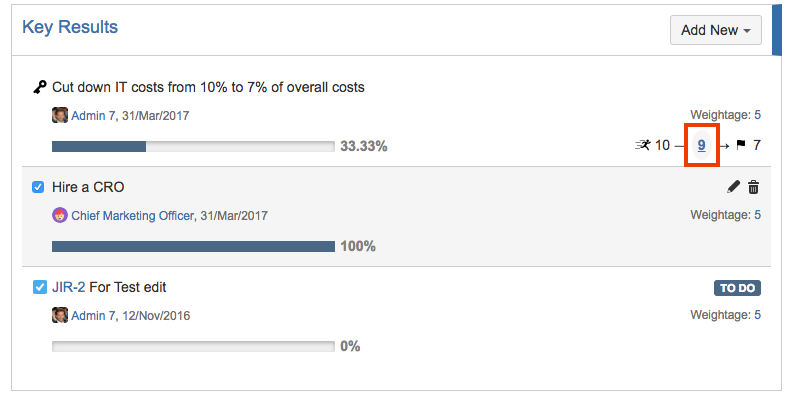This screenshot has height=399, width=791.
Task: Click Weightage value 5 for Hire a CRO
Action: pyautogui.click(x=757, y=215)
